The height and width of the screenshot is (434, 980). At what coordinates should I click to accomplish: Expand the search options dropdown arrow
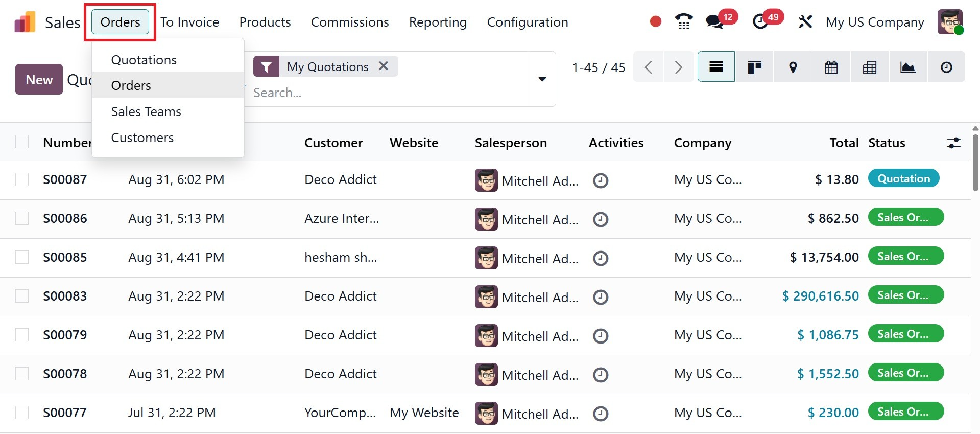tap(542, 79)
